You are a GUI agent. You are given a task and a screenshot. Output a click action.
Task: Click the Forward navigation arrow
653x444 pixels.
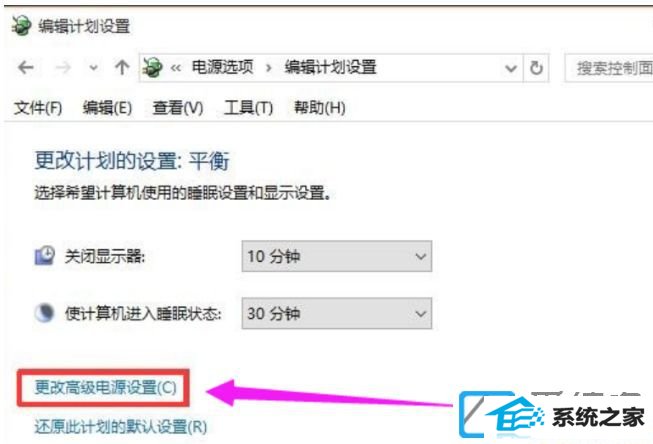(63, 67)
